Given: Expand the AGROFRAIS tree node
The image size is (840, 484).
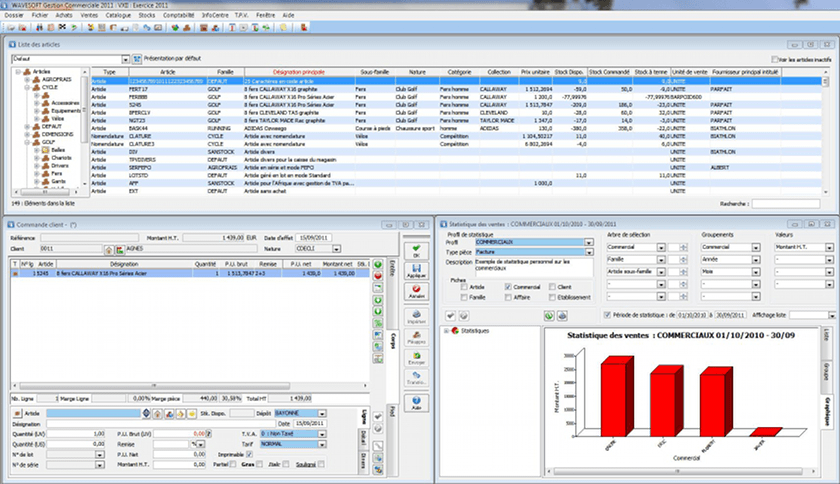Looking at the screenshot, I should coord(27,79).
